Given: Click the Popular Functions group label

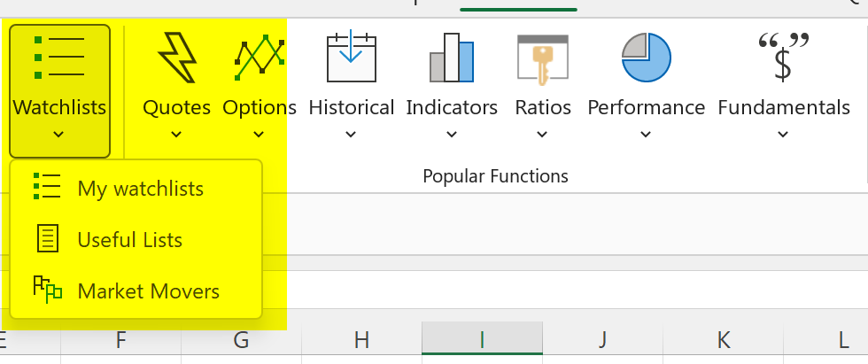Looking at the screenshot, I should (495, 176).
